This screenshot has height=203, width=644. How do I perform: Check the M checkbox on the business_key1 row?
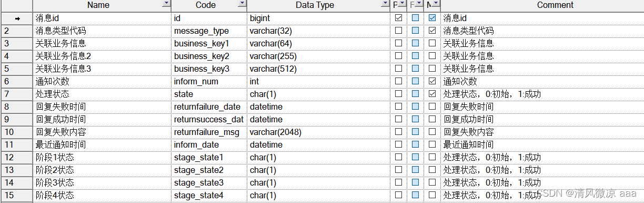(x=432, y=43)
